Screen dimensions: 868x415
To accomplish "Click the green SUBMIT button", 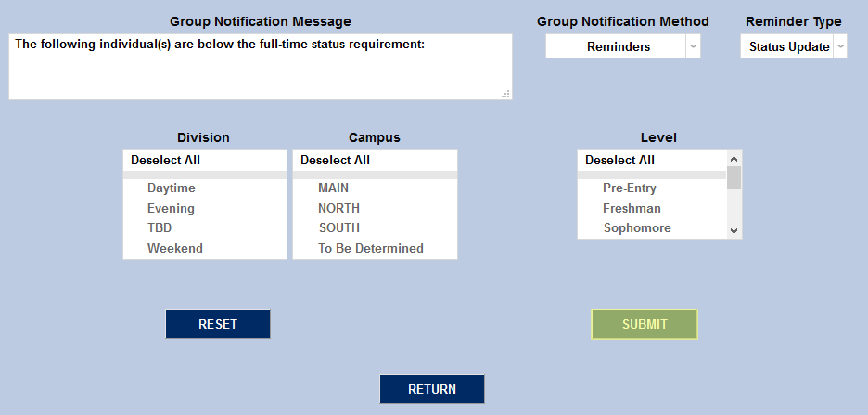I will (x=645, y=324).
